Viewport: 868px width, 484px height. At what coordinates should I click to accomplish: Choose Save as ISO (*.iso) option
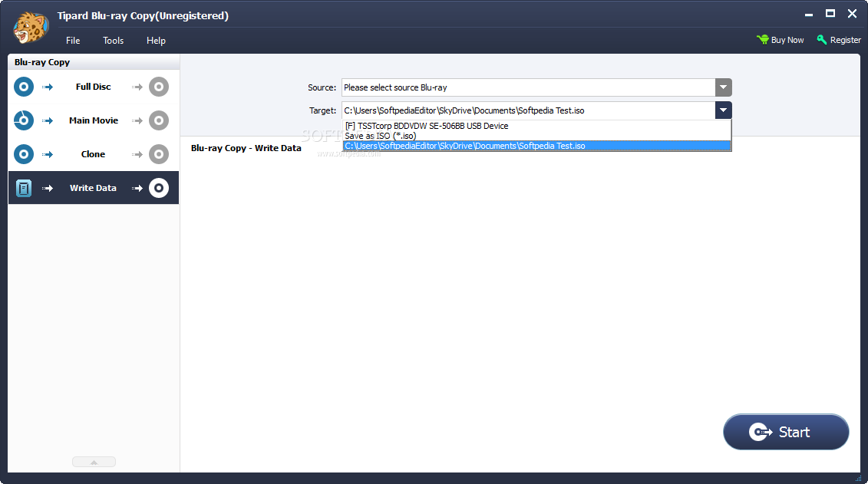tap(537, 136)
